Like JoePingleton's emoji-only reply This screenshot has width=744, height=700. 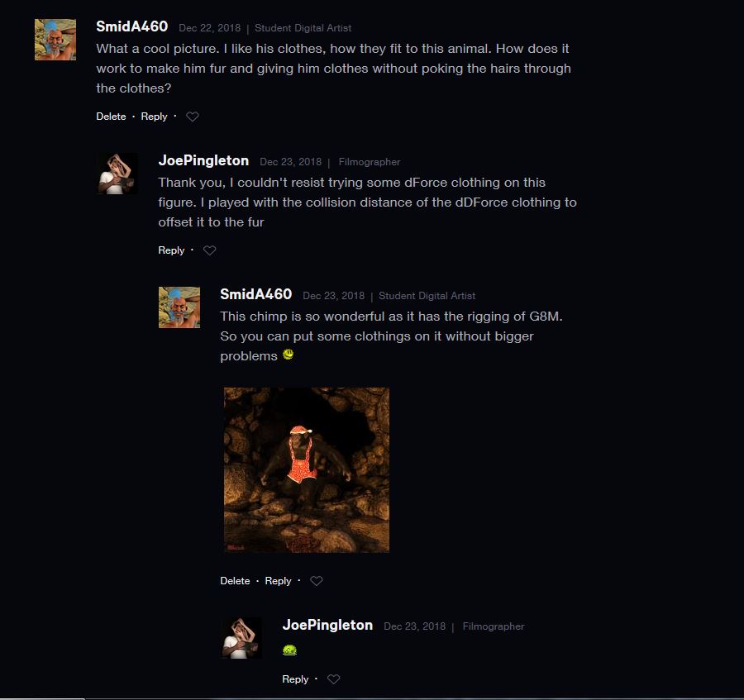pyautogui.click(x=334, y=679)
